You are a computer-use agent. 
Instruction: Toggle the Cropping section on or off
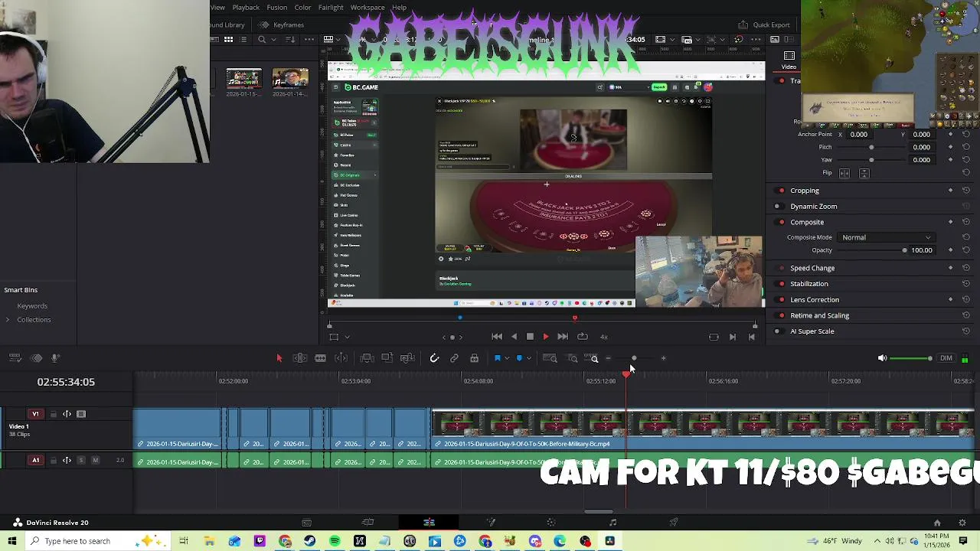coord(781,191)
